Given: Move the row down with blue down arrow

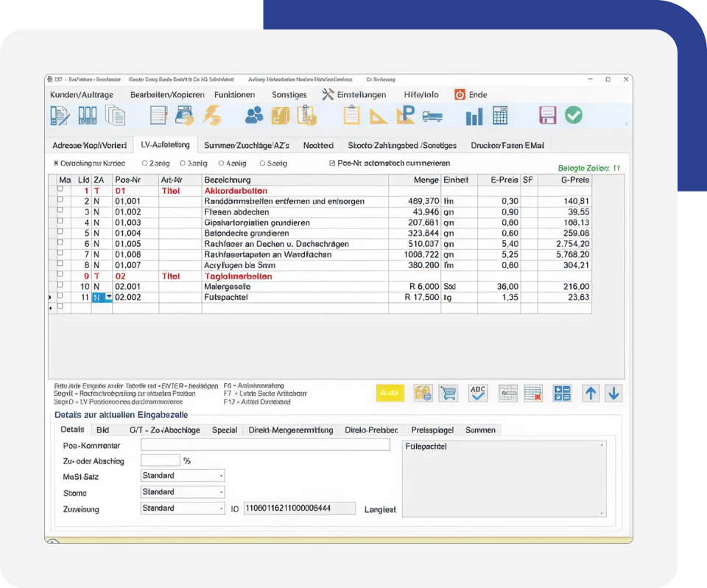Looking at the screenshot, I should click(x=613, y=393).
